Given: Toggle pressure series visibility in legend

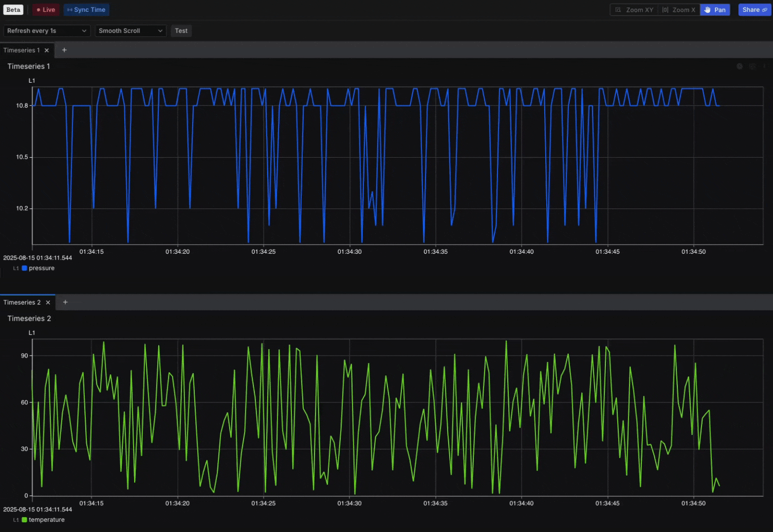Looking at the screenshot, I should [x=41, y=268].
